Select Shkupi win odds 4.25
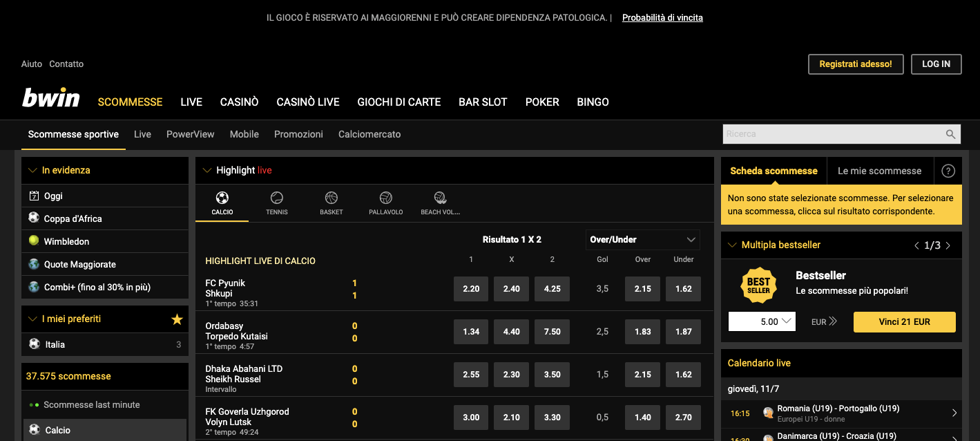The height and width of the screenshot is (441, 980). click(553, 289)
